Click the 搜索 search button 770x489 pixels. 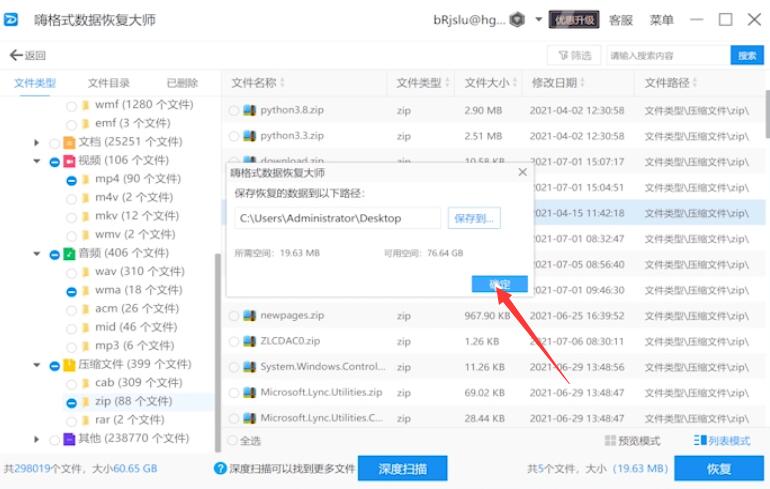(747, 55)
